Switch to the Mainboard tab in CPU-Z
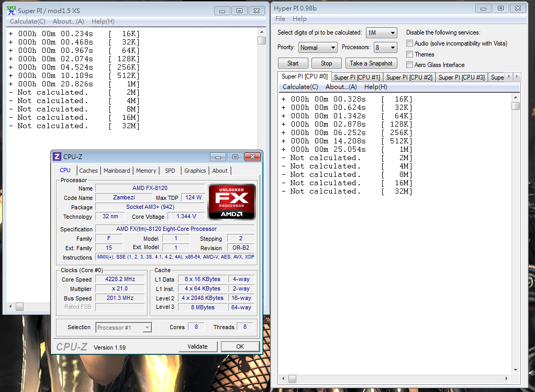535x392 pixels. (117, 171)
